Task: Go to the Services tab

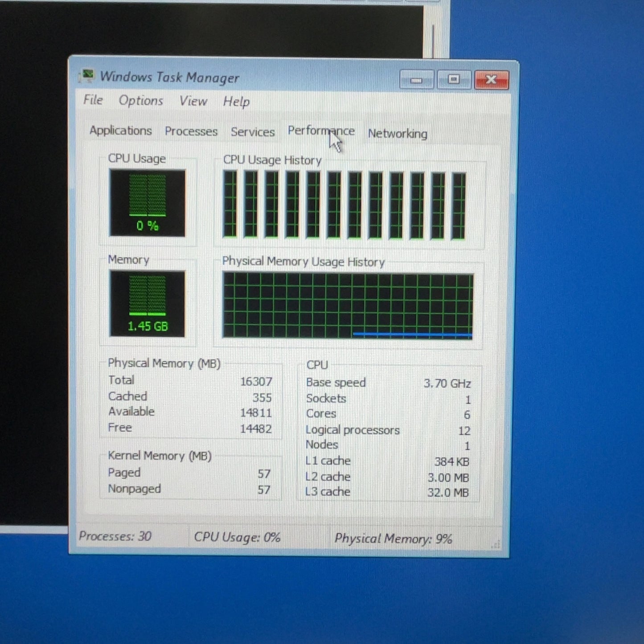Action: [253, 132]
